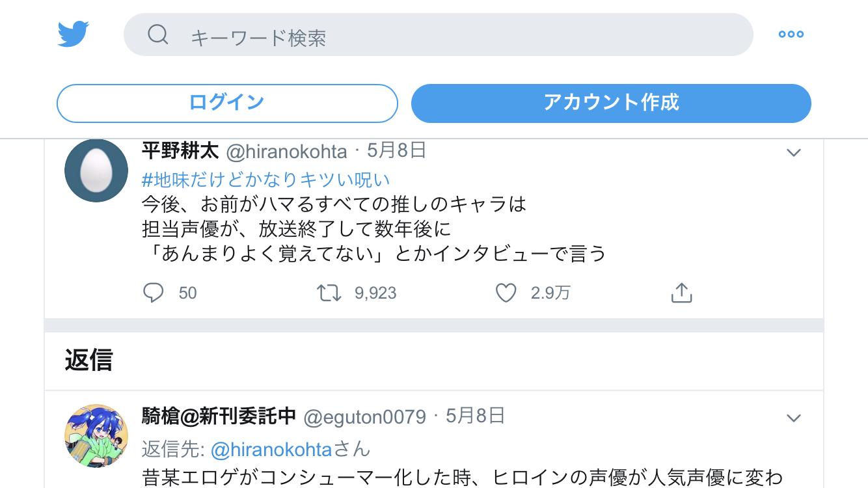This screenshot has height=488, width=868.
Task: Open the three-dot more menu
Action: pyautogui.click(x=791, y=34)
